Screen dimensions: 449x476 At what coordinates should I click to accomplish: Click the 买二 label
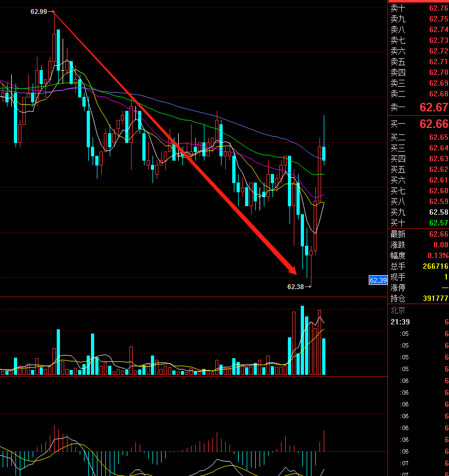pos(398,137)
